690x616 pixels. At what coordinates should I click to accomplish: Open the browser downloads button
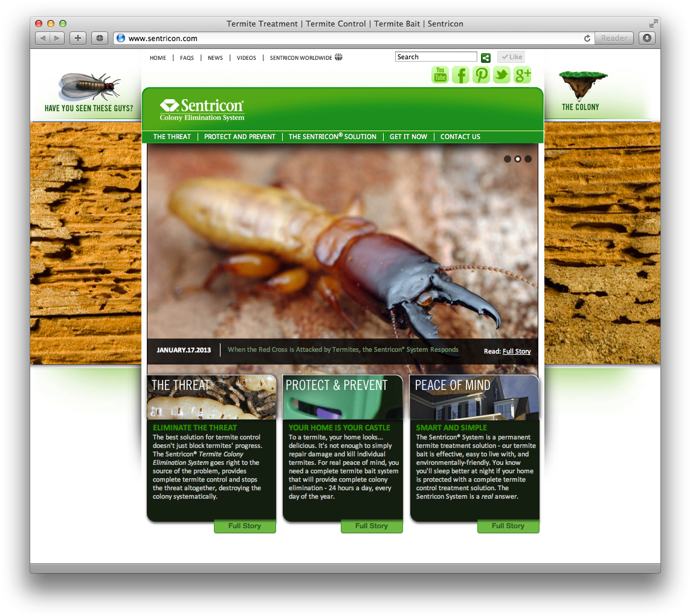click(x=647, y=38)
